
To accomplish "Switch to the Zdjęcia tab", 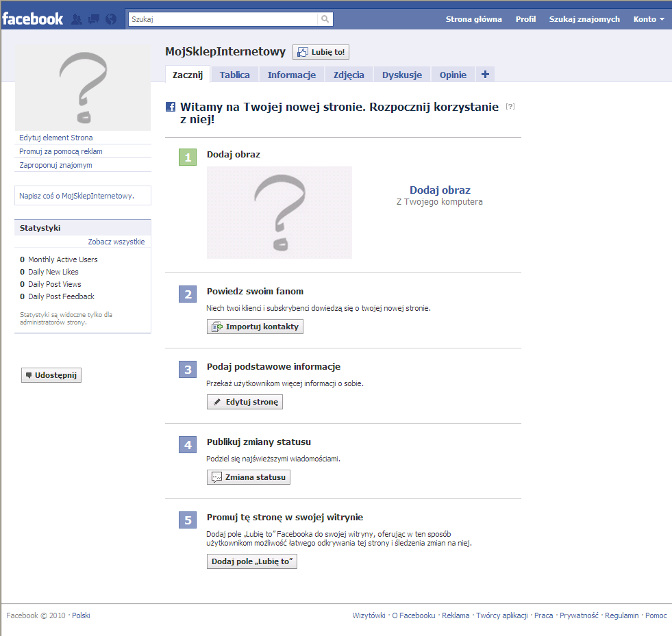I will (x=349, y=75).
